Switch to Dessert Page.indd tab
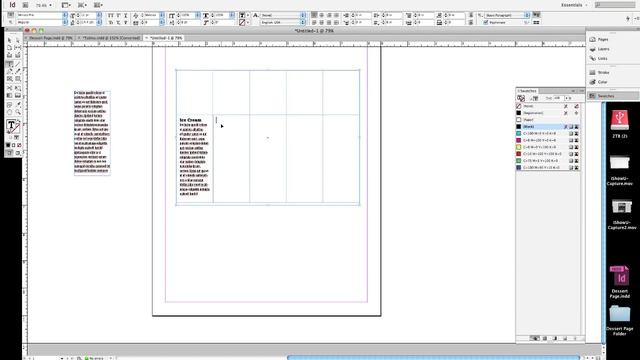 click(x=51, y=38)
